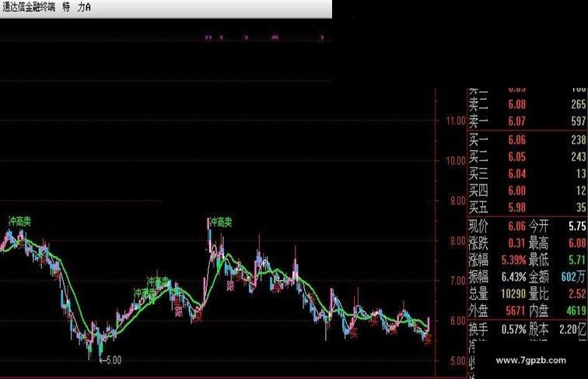Click the 最低 value 5.71
This screenshot has width=588, height=379.
pos(577,260)
